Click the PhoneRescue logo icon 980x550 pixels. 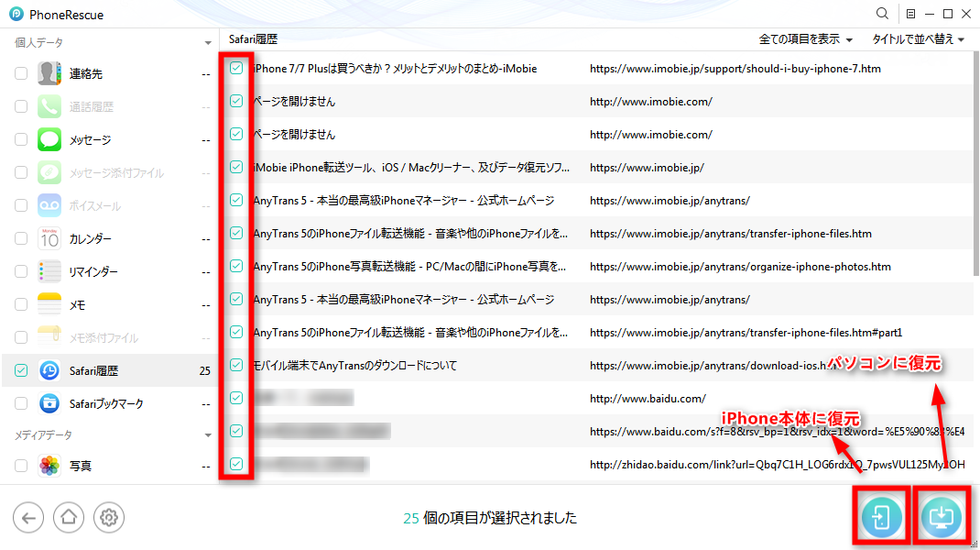pos(16,14)
